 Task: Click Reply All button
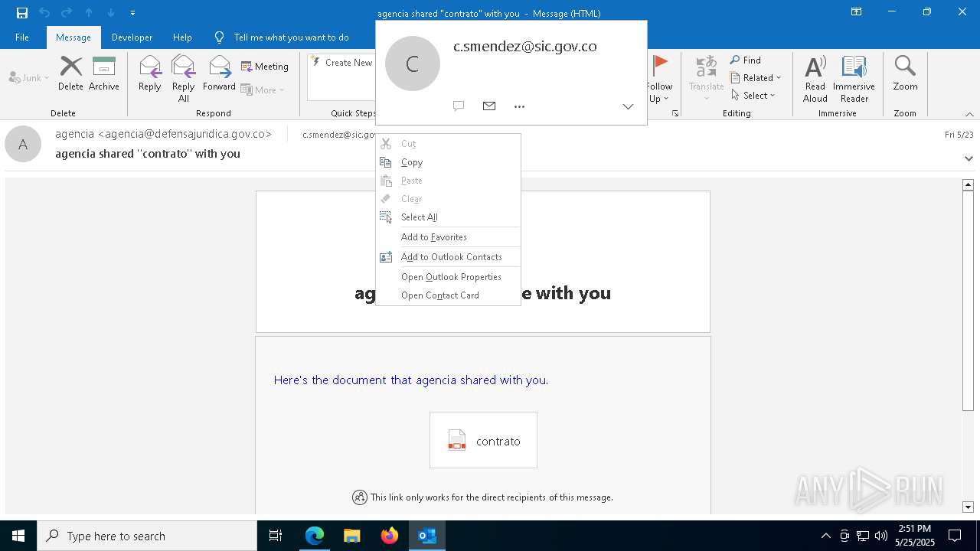click(183, 79)
